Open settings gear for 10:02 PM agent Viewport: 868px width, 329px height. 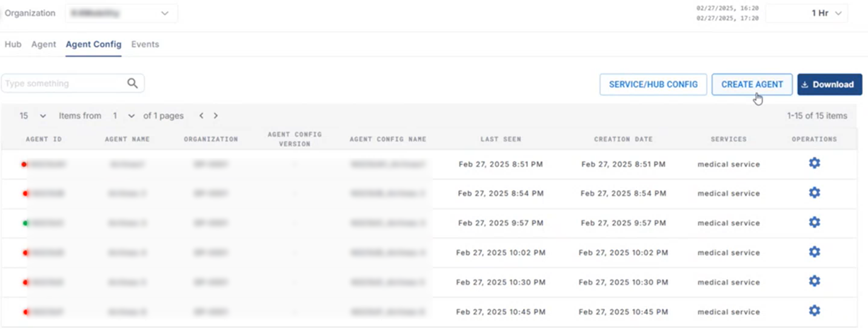click(x=814, y=252)
